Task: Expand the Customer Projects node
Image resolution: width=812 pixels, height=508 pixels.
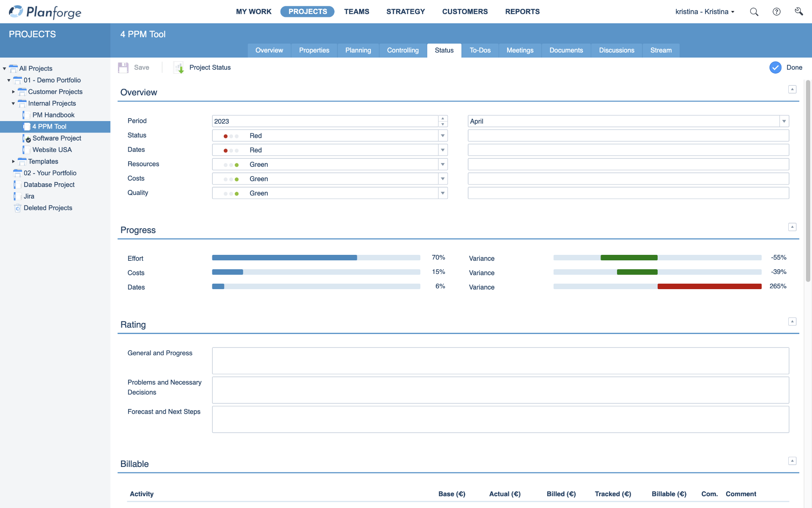Action: click(13, 92)
